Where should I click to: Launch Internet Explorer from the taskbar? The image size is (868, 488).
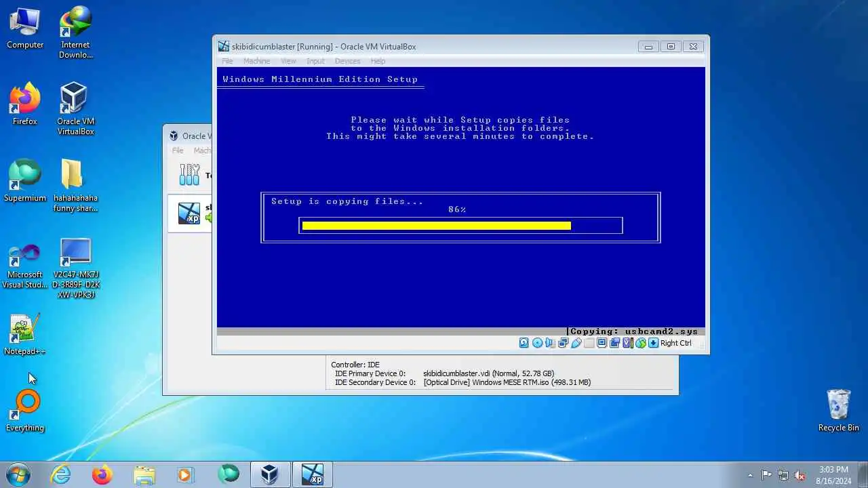pos(62,474)
